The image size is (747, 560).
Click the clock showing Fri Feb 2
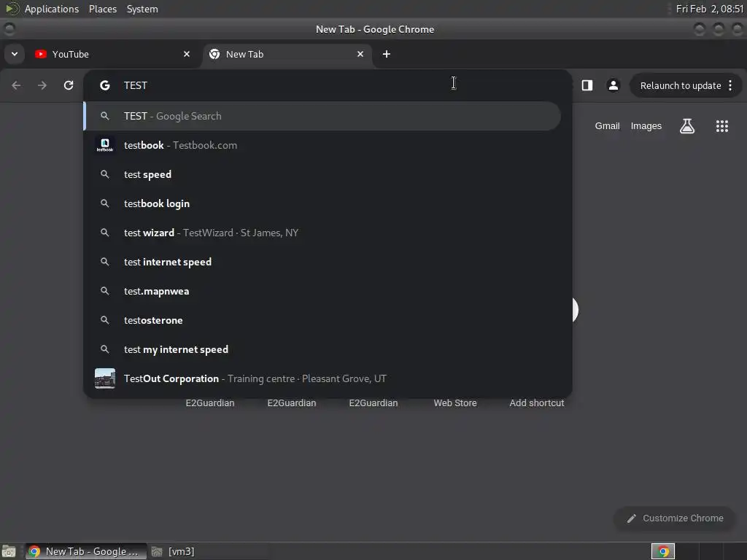coord(709,9)
